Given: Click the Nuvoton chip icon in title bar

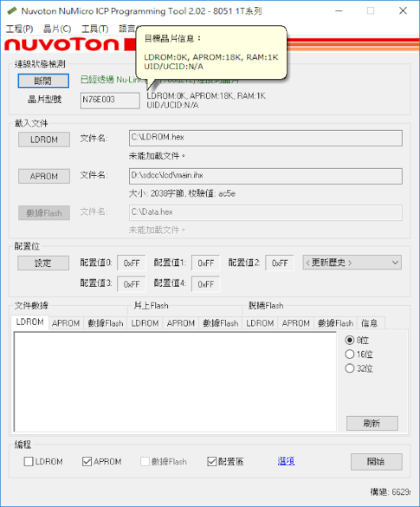Looking at the screenshot, I should pos(12,10).
